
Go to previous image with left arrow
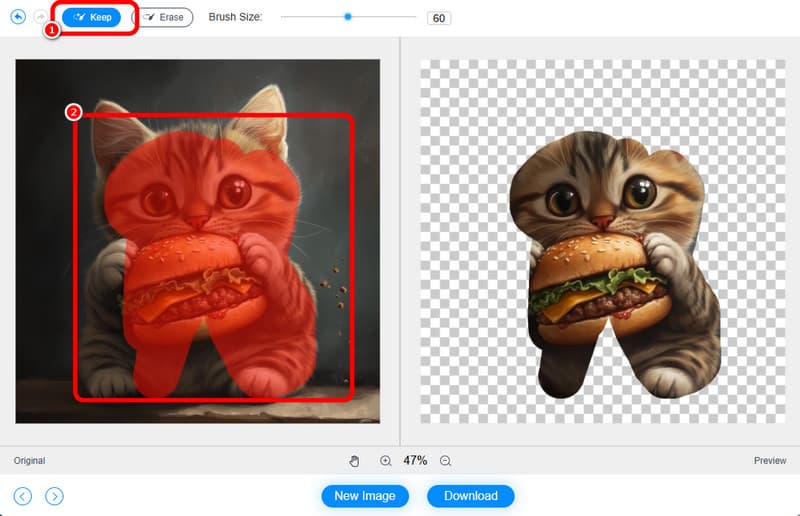coord(23,496)
